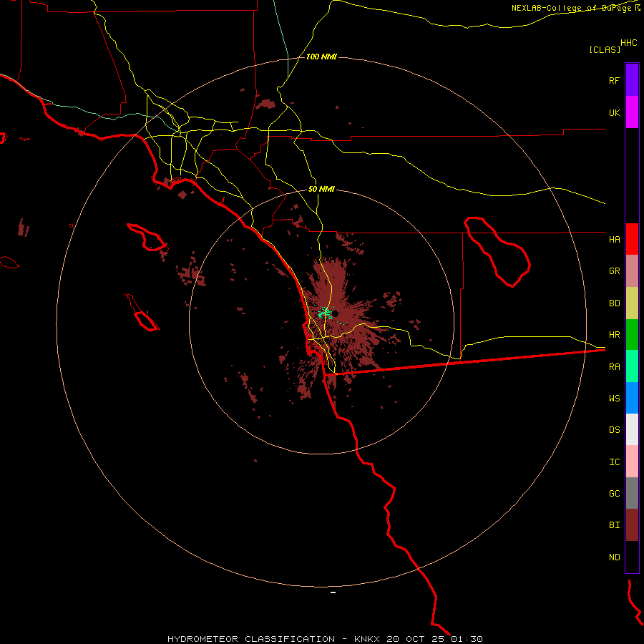The image size is (644, 644).
Task: Click the 20 OCT 25 date text
Action: (416, 639)
